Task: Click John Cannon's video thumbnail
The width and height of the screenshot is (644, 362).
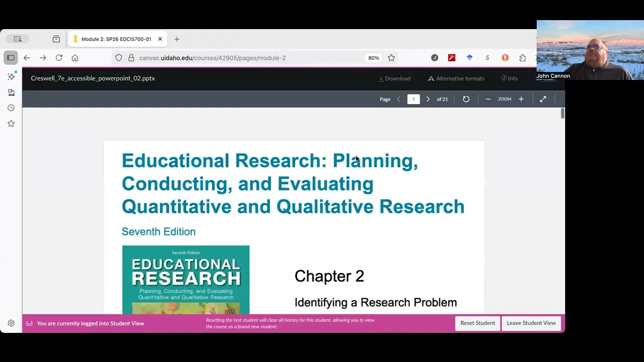Action: pos(590,50)
